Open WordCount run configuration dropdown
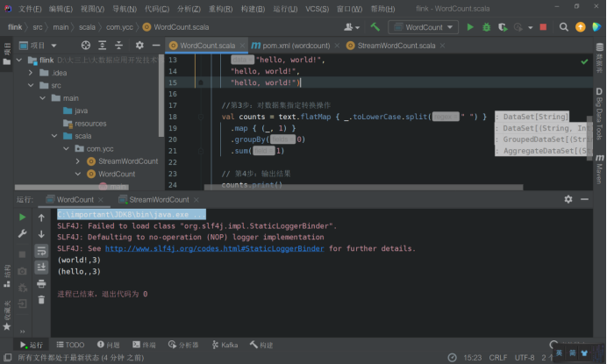Viewport: 607px width, 364px height. (x=423, y=27)
